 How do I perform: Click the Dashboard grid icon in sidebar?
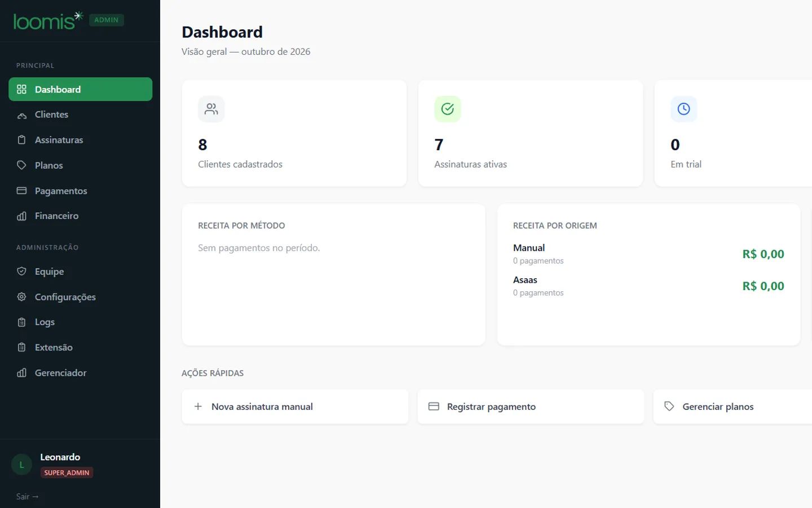click(x=21, y=89)
